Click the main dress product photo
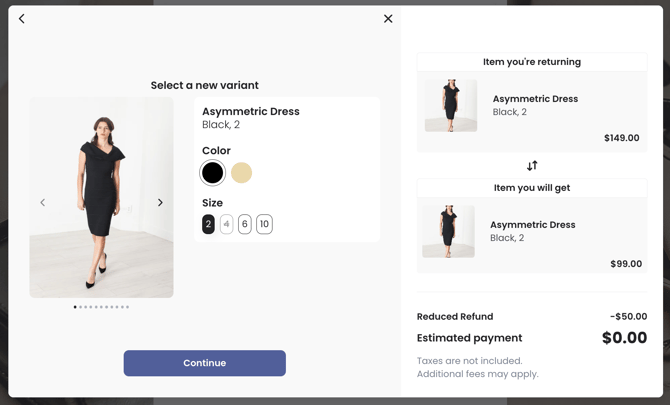 pos(101,197)
